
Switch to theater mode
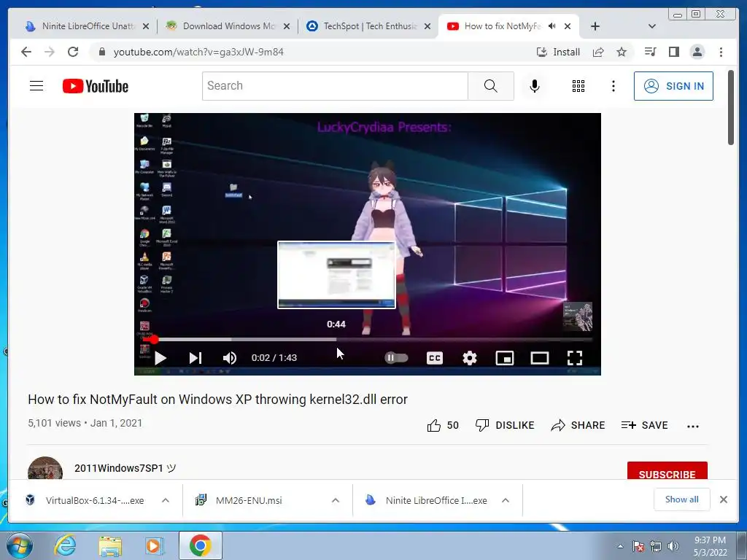[540, 358]
